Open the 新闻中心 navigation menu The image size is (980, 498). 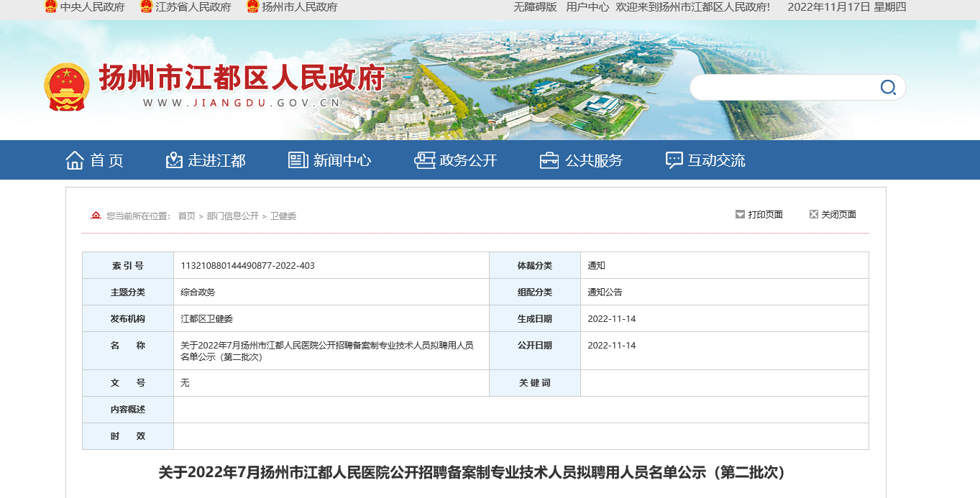pyautogui.click(x=342, y=160)
